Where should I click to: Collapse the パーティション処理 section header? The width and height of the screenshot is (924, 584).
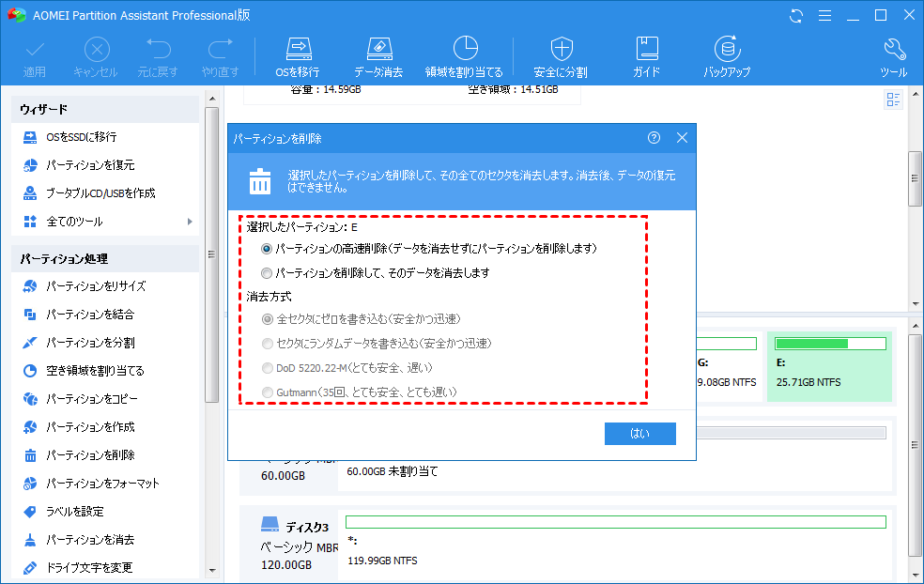click(x=105, y=259)
